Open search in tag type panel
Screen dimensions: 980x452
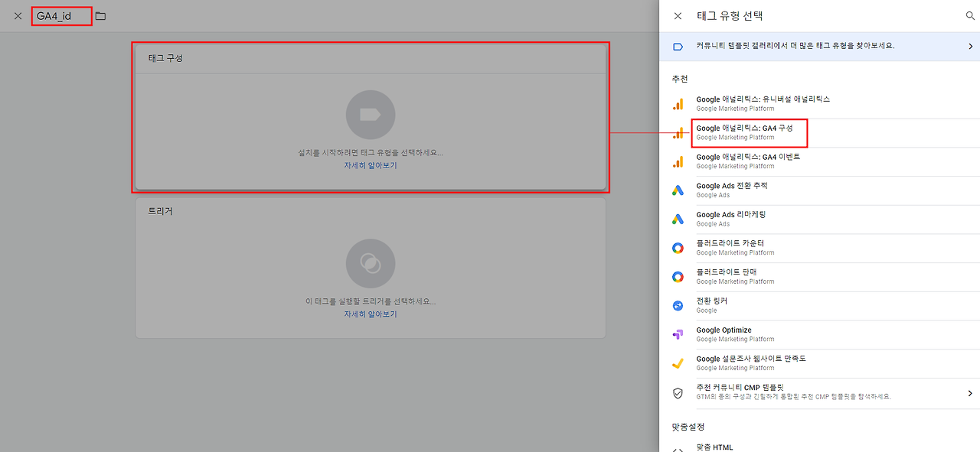(x=971, y=16)
